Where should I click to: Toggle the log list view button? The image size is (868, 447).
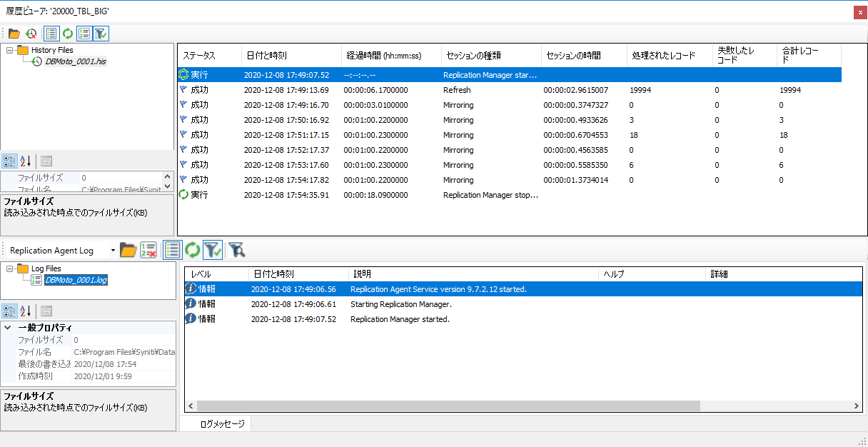click(172, 250)
